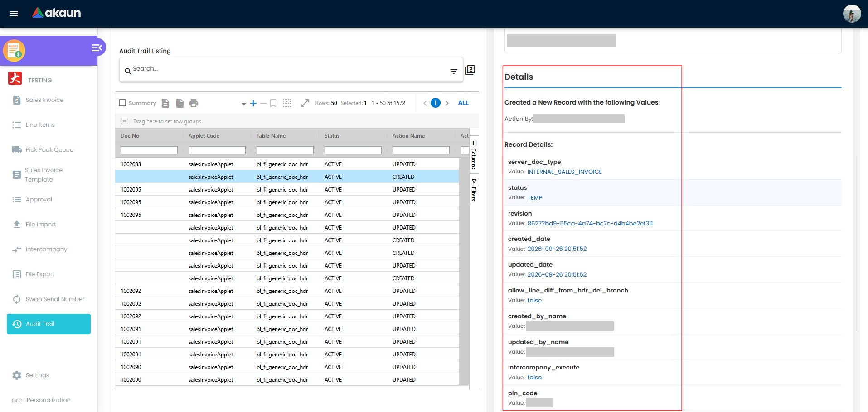Open Settings in the sidebar
868x412 pixels.
(x=37, y=375)
